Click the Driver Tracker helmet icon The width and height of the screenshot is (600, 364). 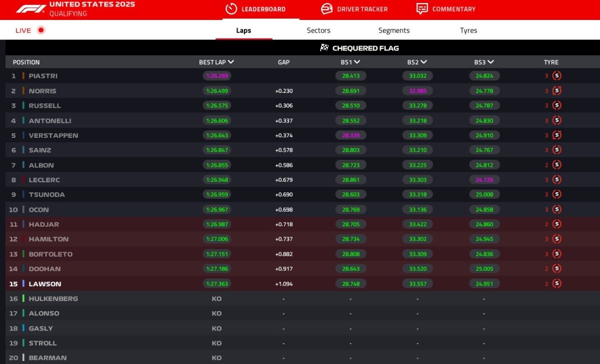(326, 9)
